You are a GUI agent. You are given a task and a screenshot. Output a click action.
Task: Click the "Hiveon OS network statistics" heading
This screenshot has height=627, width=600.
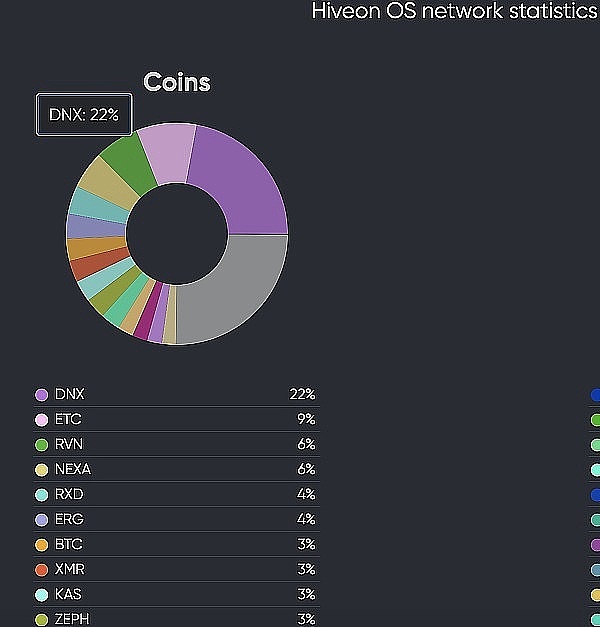point(455,12)
